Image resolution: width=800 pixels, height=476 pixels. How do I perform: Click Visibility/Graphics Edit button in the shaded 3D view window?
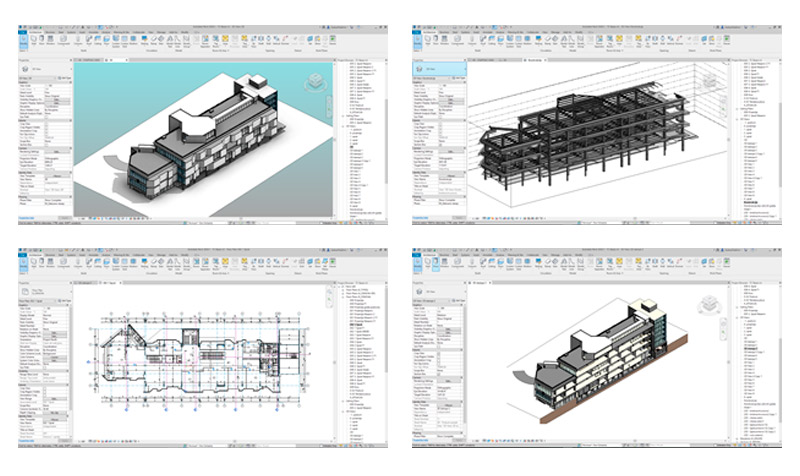57,99
